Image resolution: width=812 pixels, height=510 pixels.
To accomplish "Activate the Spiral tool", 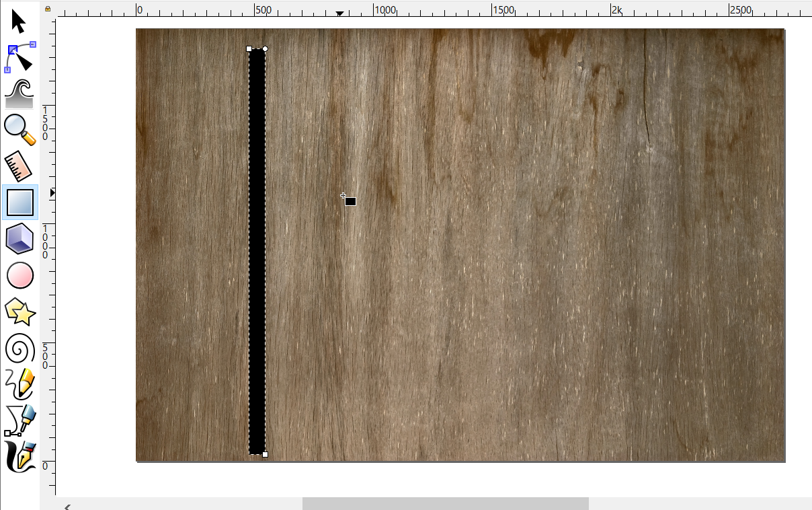I will (19, 348).
